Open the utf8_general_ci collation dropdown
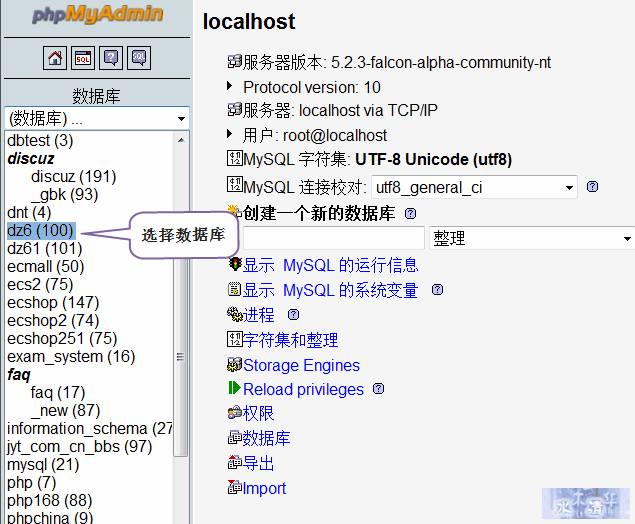Viewport: 635px width, 524px height. pos(474,187)
